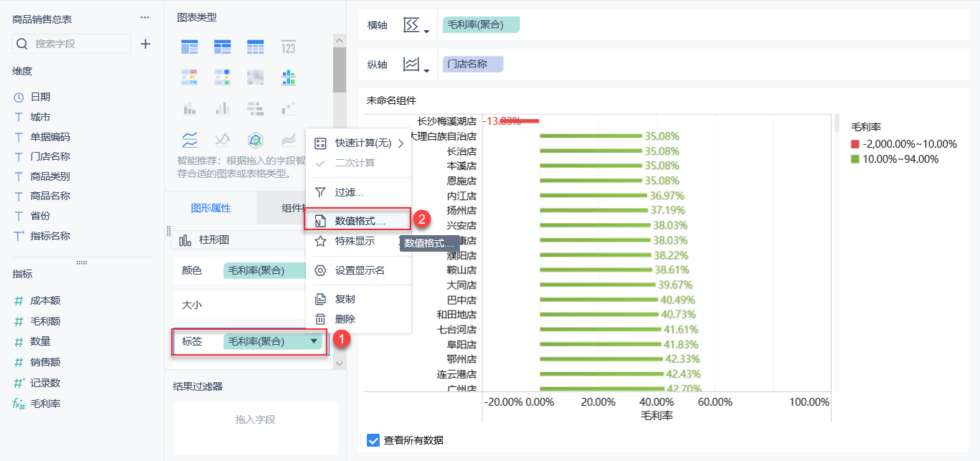The image size is (980, 461).
Task: Select the grouped table chart type
Action: [x=190, y=47]
